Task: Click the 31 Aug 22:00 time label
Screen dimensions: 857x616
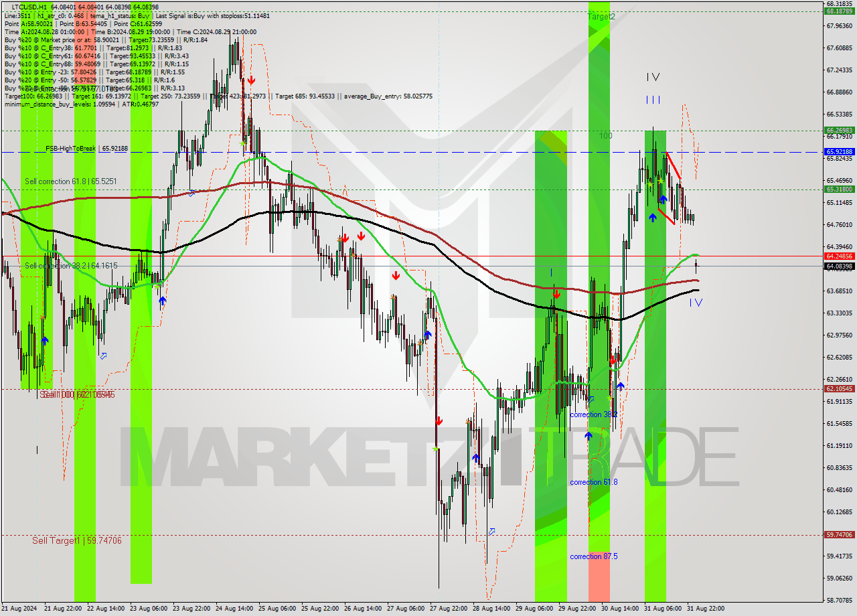Action: [x=707, y=608]
